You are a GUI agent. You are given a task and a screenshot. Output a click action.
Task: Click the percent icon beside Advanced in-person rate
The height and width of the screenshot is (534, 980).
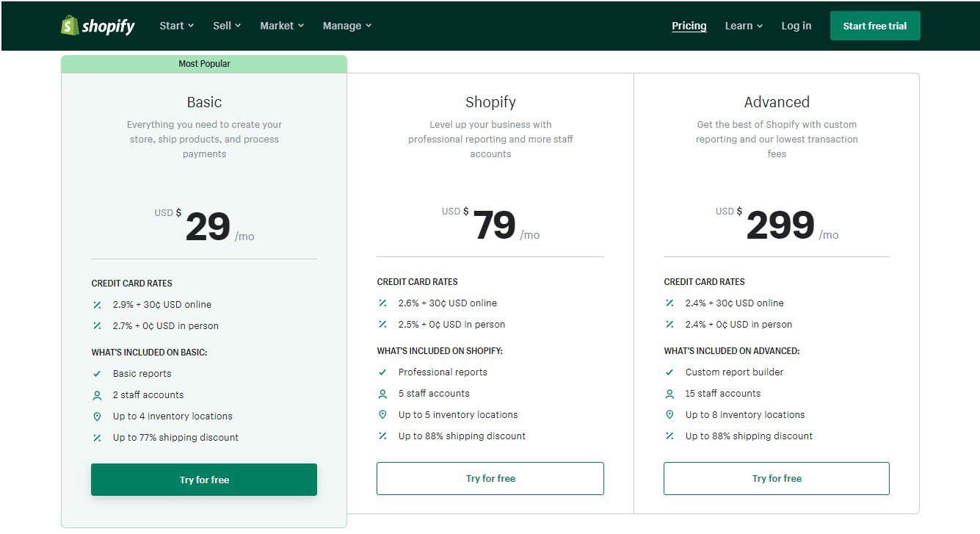point(669,324)
